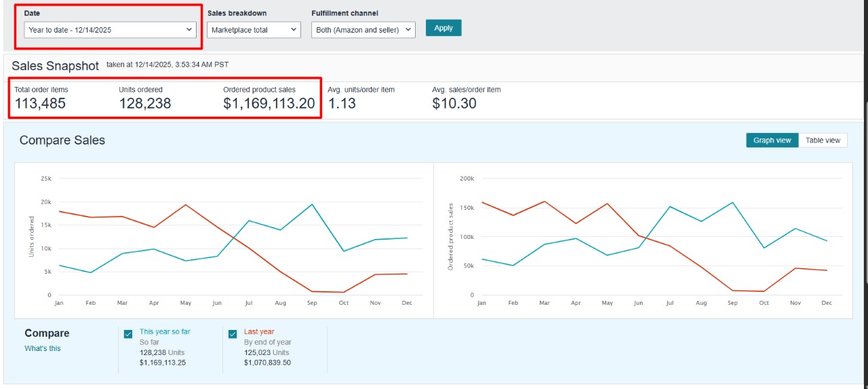Select the Total order items value 113,485

tap(40, 104)
